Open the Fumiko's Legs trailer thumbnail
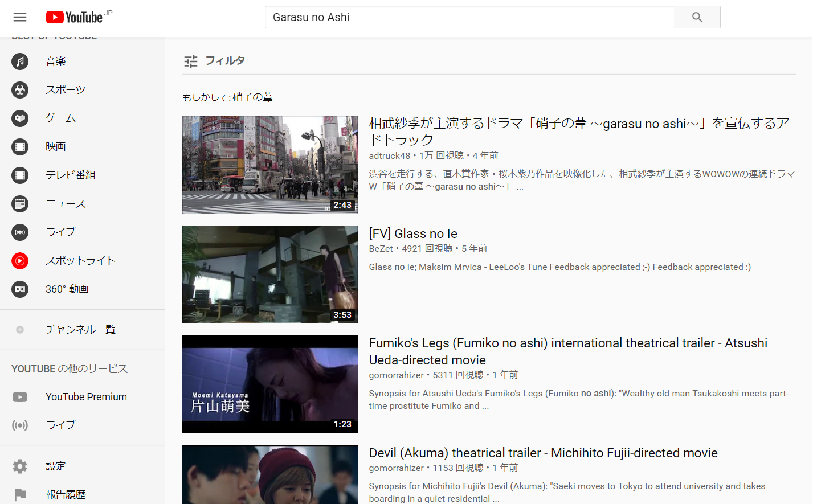The image size is (813, 504). click(x=270, y=384)
